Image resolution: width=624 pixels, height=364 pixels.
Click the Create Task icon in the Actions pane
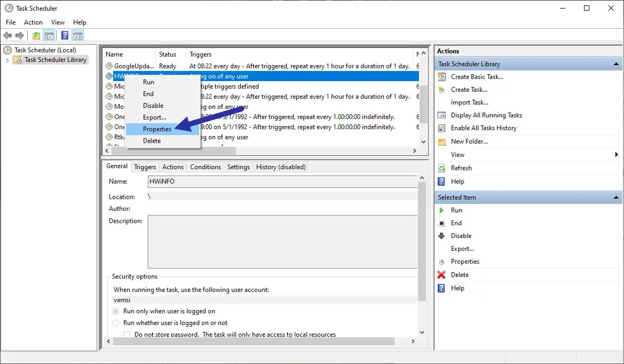tap(442, 90)
